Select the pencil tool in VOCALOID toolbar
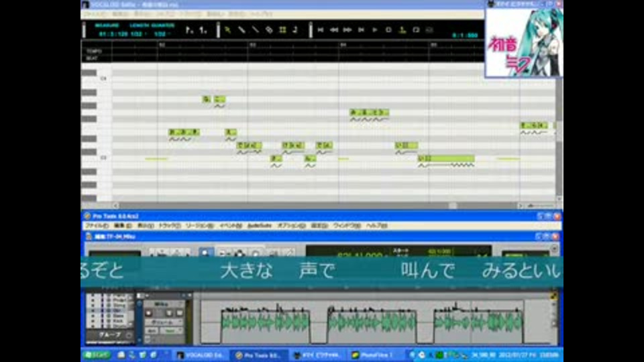 241,30
